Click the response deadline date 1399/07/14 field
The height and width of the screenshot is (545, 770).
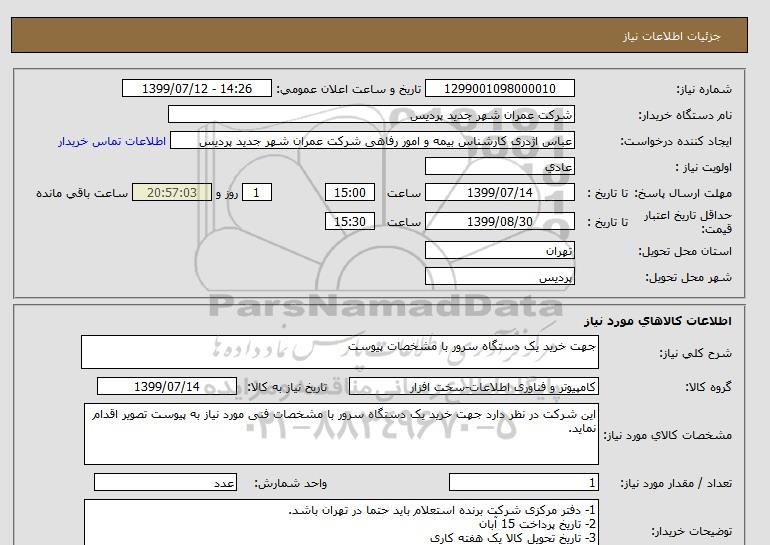pyautogui.click(x=499, y=192)
